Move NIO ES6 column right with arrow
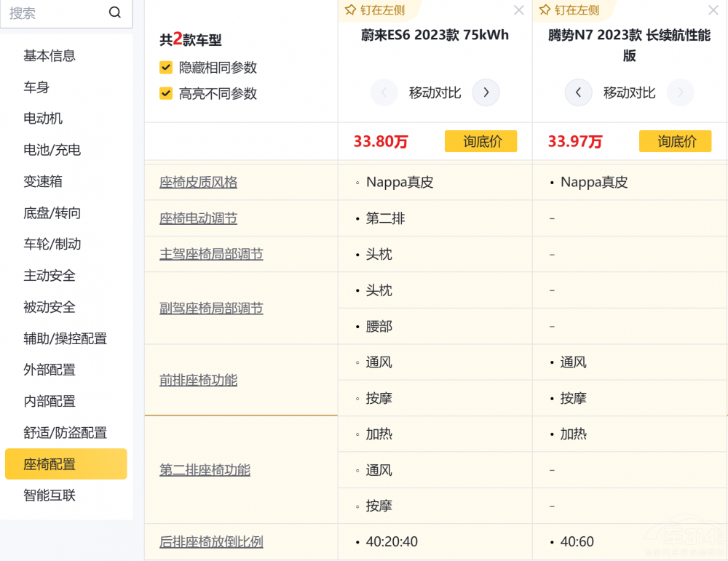 pyautogui.click(x=486, y=92)
